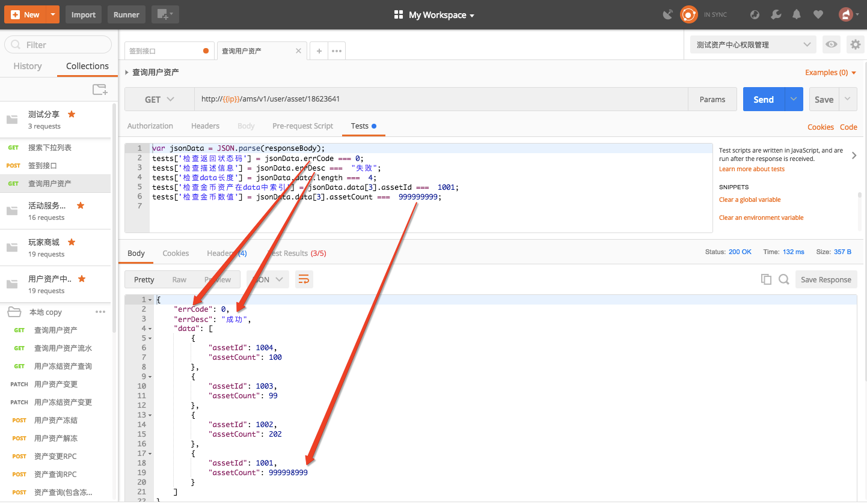
Task: Toggle line wrap icon in response toolbar
Action: (x=304, y=279)
